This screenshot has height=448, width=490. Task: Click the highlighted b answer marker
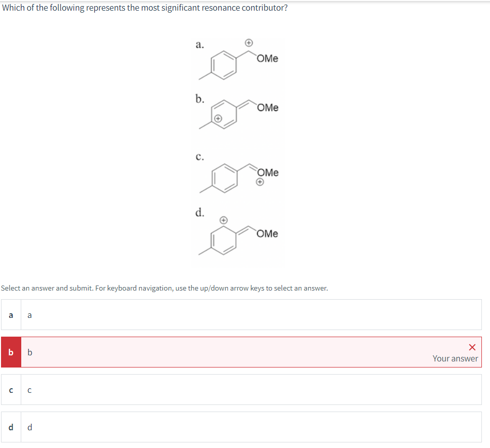point(11,352)
